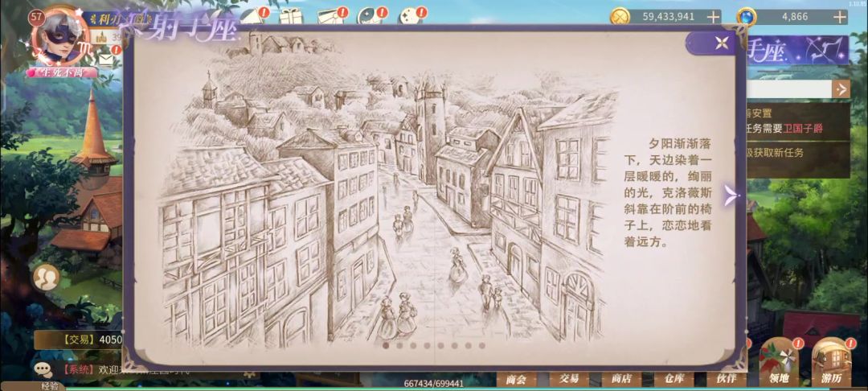This screenshot has height=391, width=868.
Task: Open the 仓库 warehouse menu
Action: click(x=674, y=380)
